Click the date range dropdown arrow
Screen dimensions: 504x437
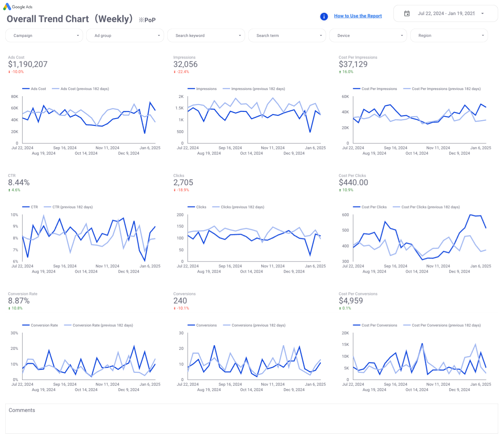[482, 14]
